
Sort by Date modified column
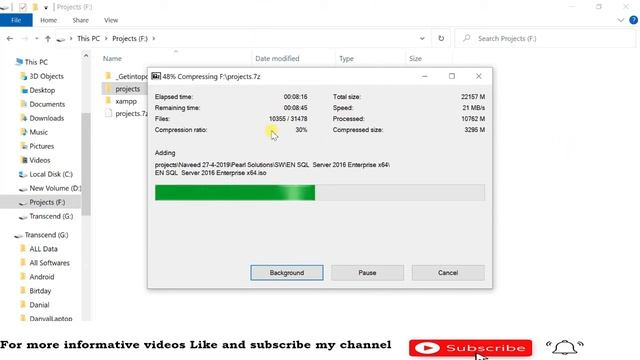pyautogui.click(x=277, y=59)
